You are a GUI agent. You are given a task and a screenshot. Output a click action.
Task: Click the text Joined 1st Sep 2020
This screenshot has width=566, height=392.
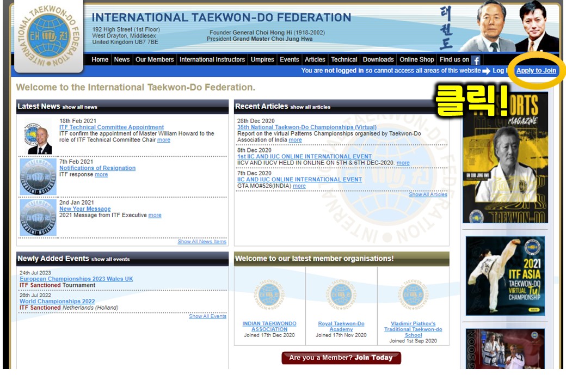tap(413, 341)
